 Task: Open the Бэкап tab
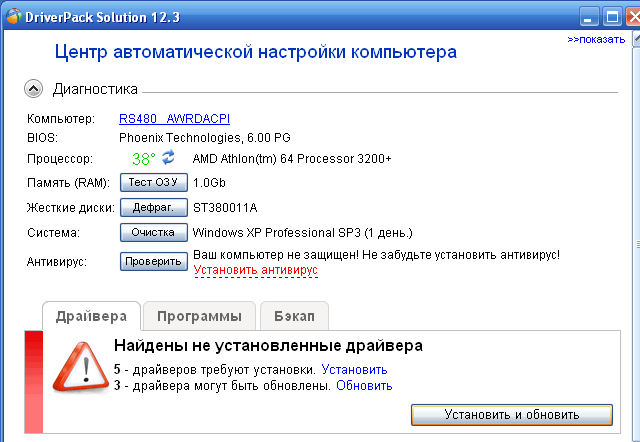click(294, 316)
